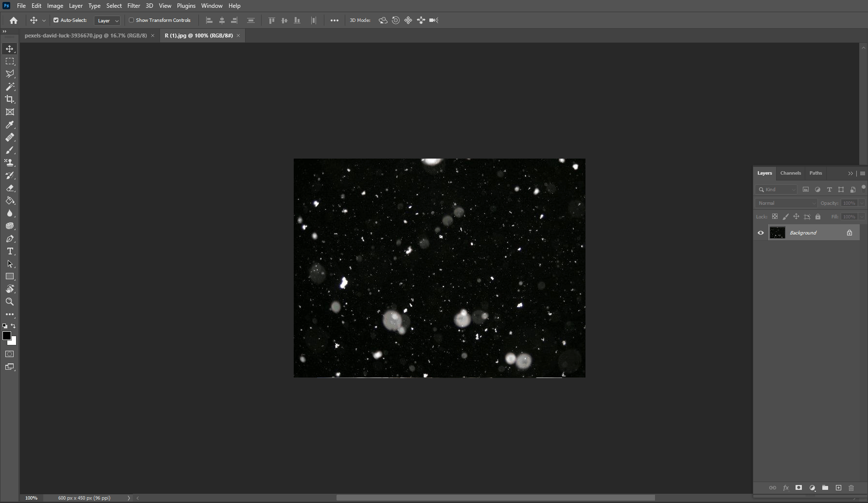The image size is (868, 503).
Task: Open the Kind filter dropdown in Layers
Action: point(776,189)
